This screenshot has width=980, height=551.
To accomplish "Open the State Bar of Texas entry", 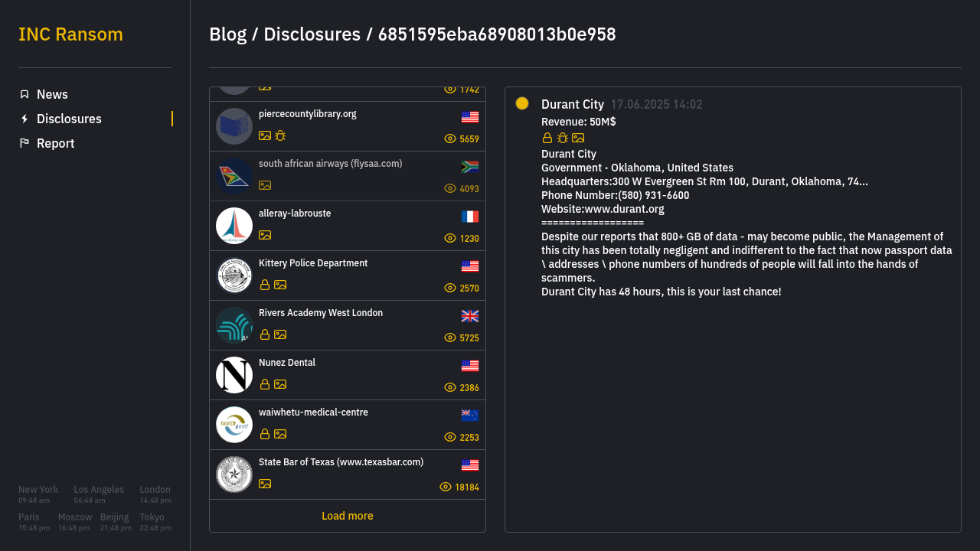I will coord(348,474).
